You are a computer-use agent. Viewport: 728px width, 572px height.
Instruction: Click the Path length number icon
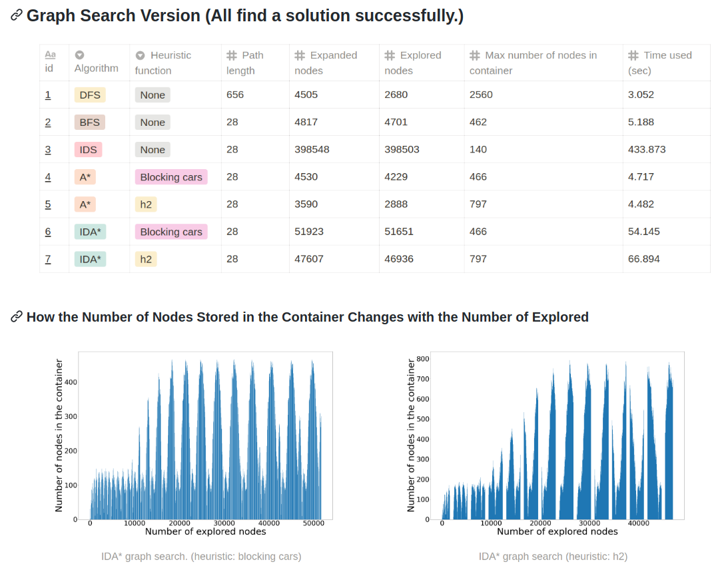[232, 56]
